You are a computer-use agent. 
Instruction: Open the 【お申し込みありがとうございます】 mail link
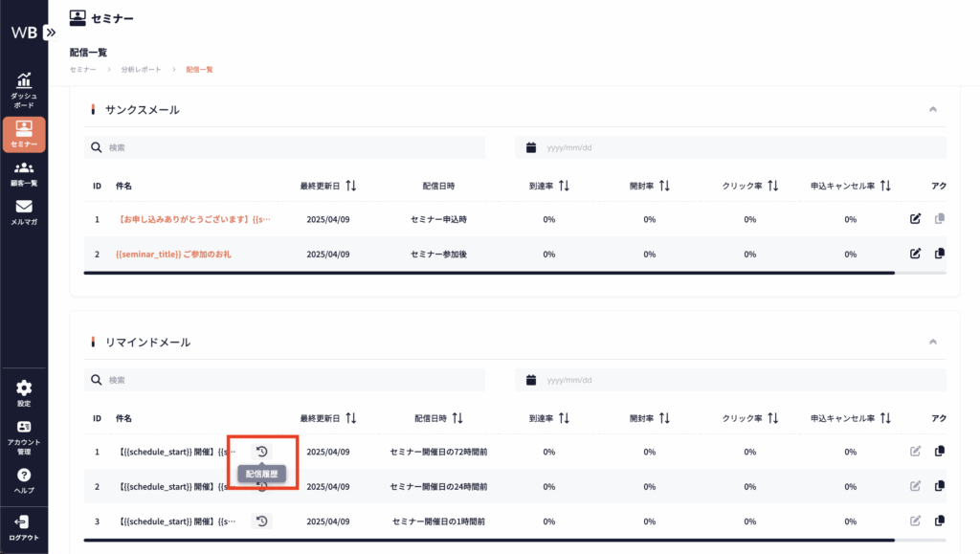(x=193, y=219)
